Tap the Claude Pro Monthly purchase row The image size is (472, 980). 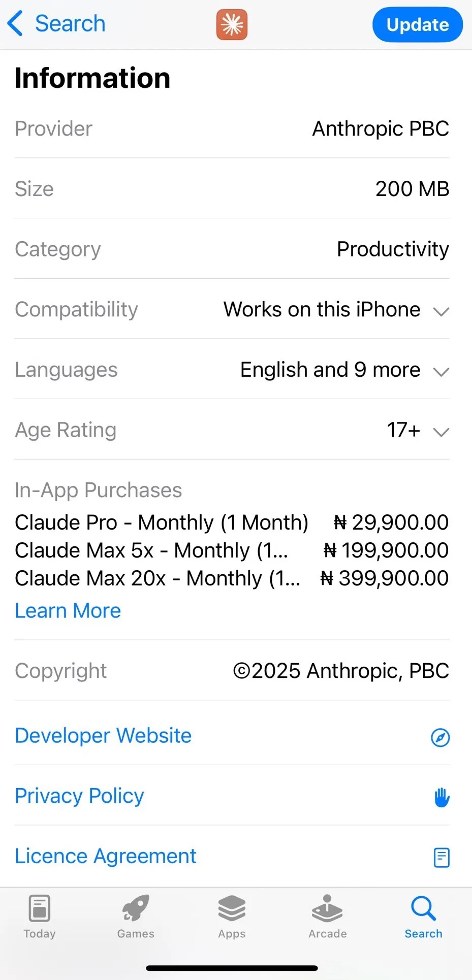pyautogui.click(x=232, y=522)
